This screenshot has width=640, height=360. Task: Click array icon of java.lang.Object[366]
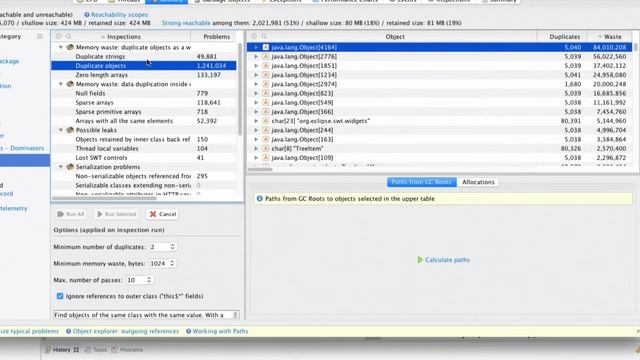tap(265, 112)
